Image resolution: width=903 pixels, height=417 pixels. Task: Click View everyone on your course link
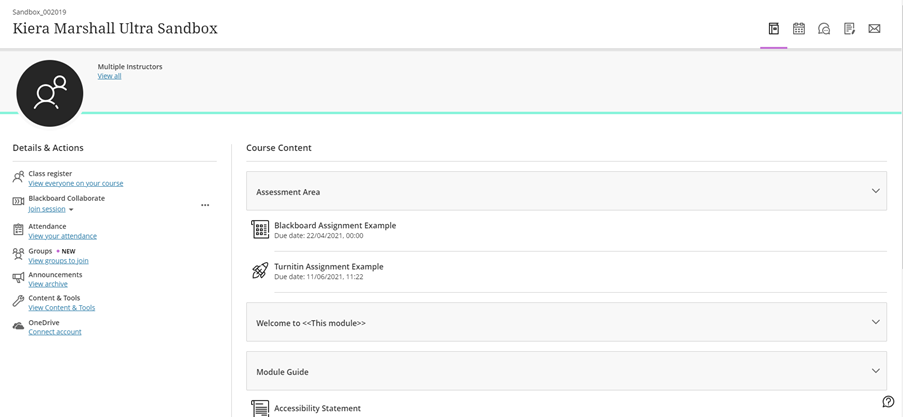(75, 183)
